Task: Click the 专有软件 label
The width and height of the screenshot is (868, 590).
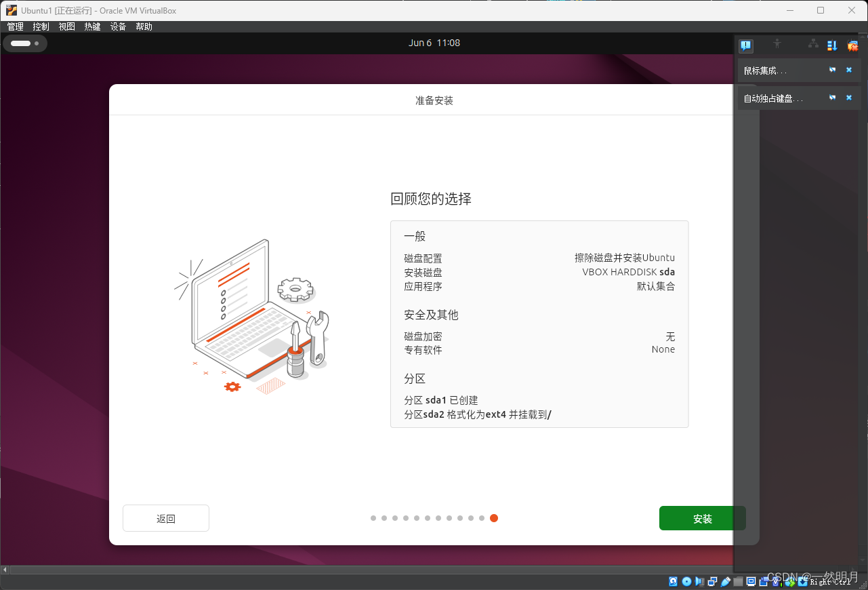Action: tap(423, 350)
